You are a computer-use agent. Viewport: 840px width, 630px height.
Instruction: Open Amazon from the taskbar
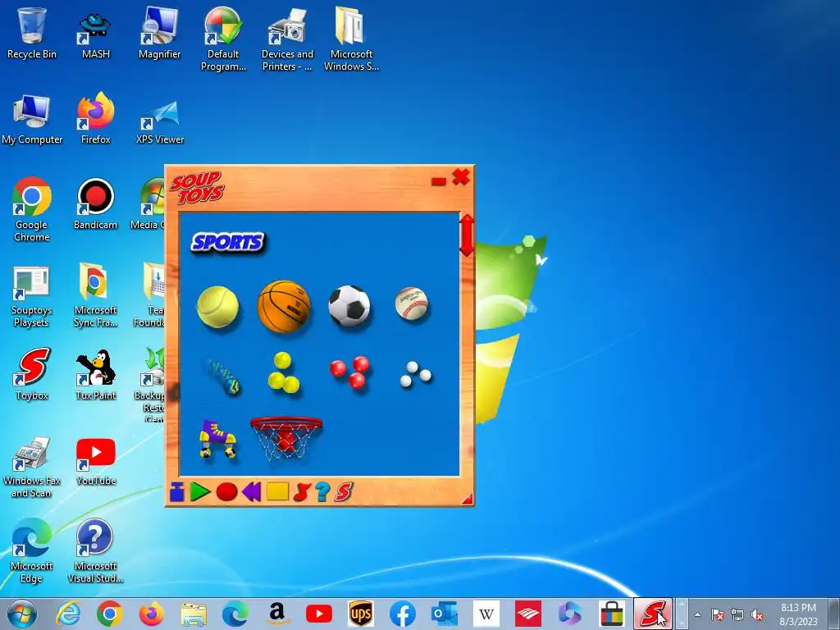277,614
